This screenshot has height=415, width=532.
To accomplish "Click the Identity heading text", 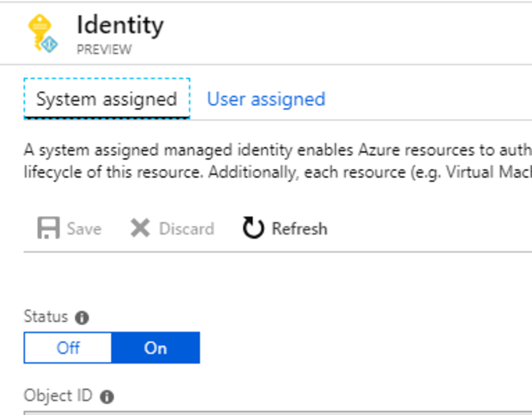I will point(120,25).
